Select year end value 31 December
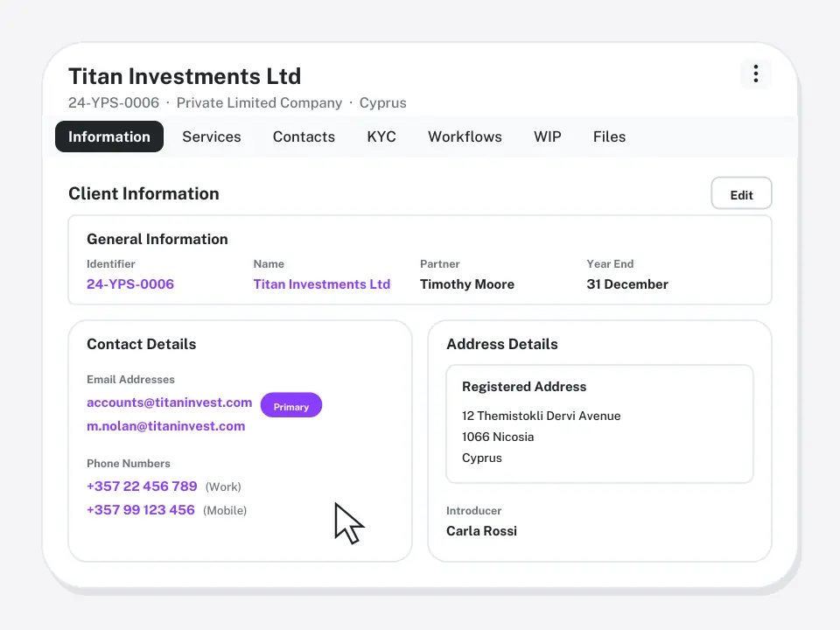840x630 pixels. coord(627,283)
